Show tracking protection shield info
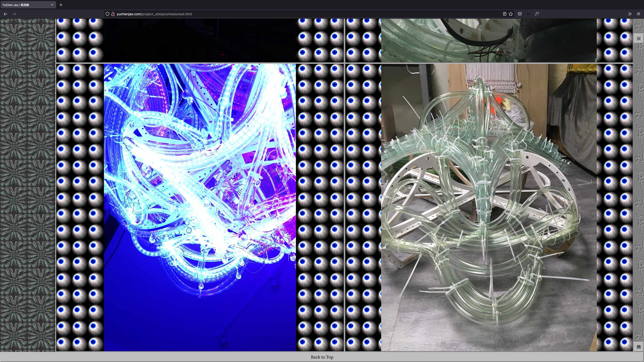 [107, 14]
